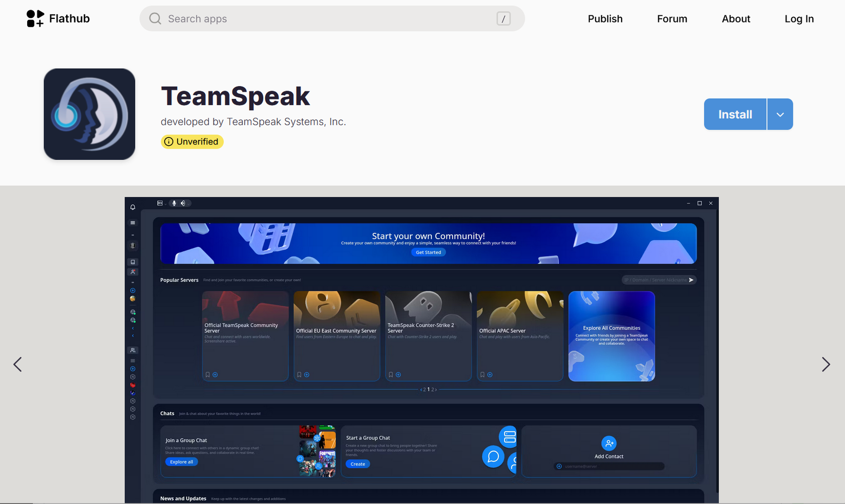Focus the Search apps field
The height and width of the screenshot is (504, 845).
(x=332, y=19)
